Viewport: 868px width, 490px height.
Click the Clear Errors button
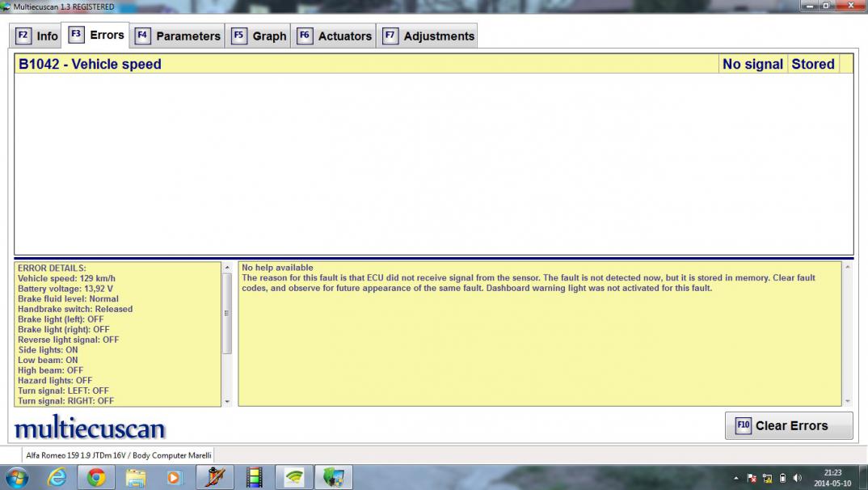[789, 426]
